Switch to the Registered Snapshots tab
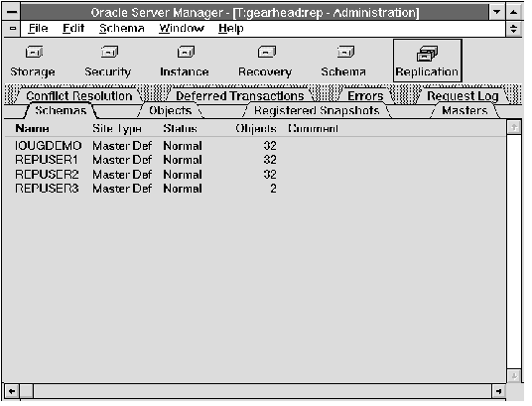The height and width of the screenshot is (406, 532). pos(317,111)
